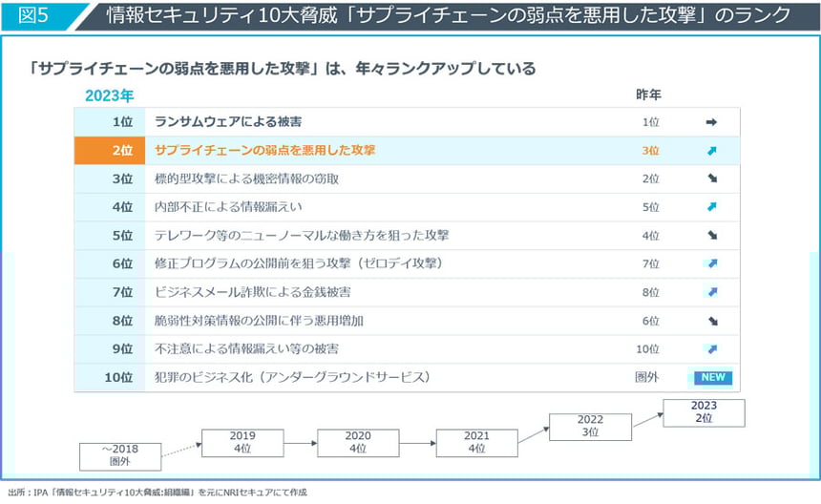Click the up arrow in the 内部不正 row

click(711, 207)
